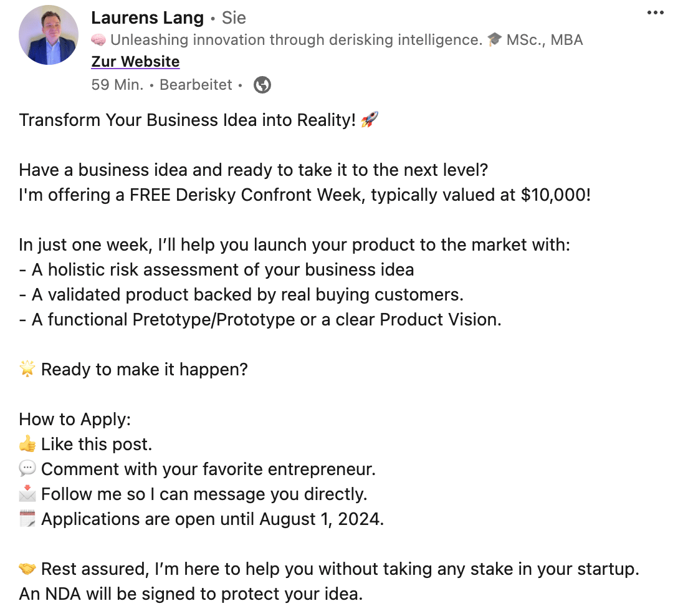688x616 pixels.
Task: Follow the Zur Website link
Action: 135,62
